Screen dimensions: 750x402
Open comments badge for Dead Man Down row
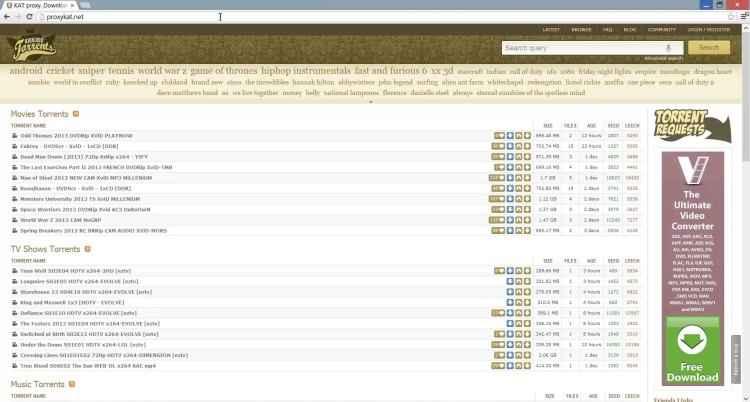498,157
